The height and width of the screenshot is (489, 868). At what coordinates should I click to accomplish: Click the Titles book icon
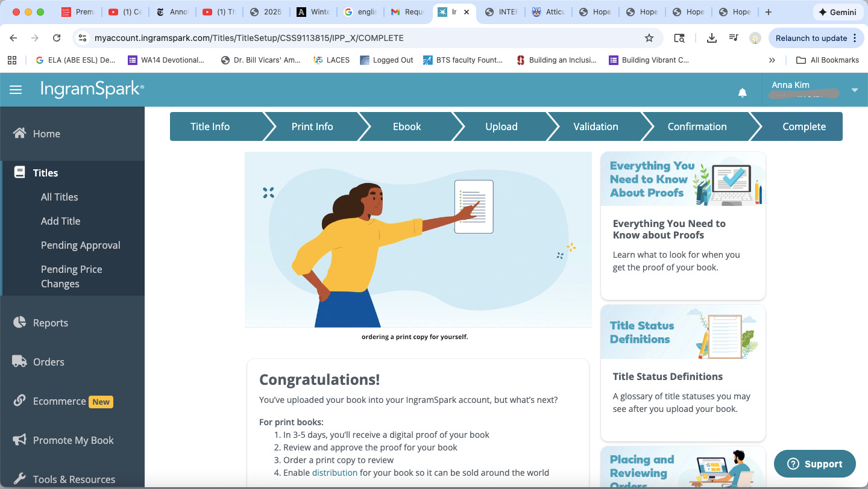(x=20, y=172)
